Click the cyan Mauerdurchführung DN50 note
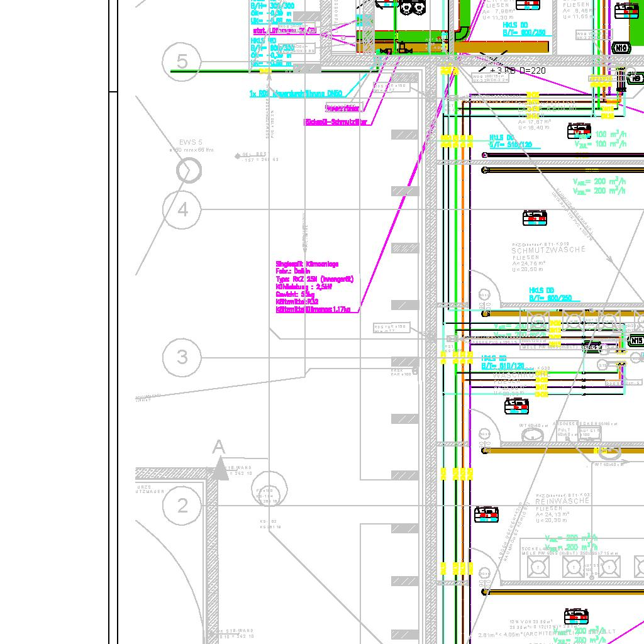 click(296, 94)
